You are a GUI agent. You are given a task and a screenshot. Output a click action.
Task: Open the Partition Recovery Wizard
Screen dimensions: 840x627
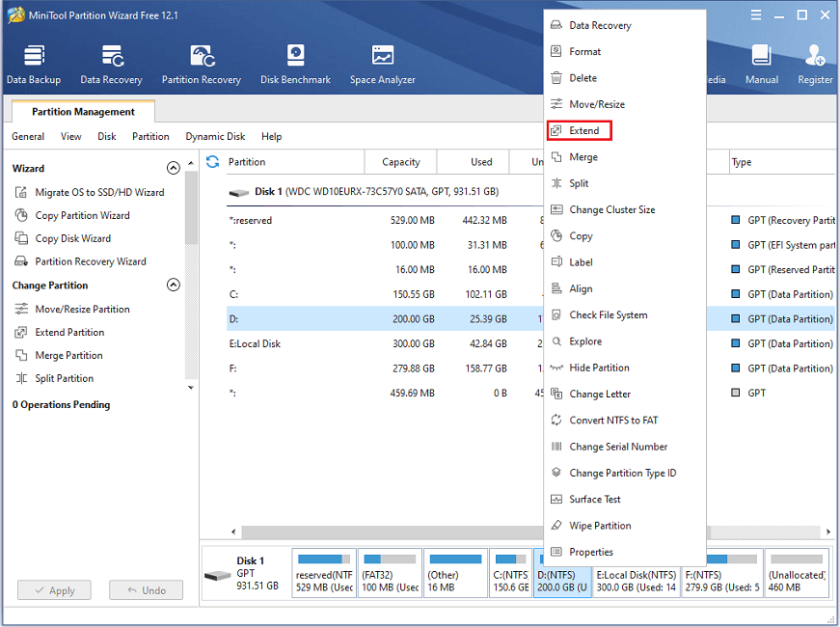click(80, 261)
